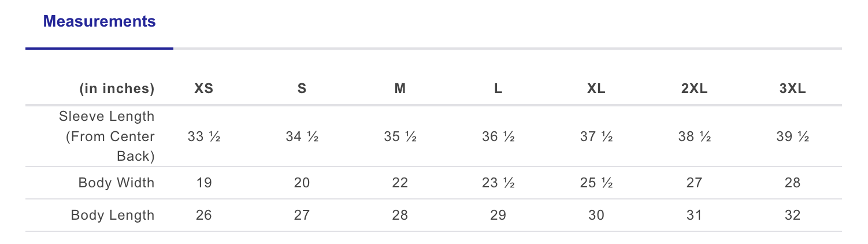This screenshot has width=868, height=244.
Task: Click the XL size column header
Action: pos(596,89)
